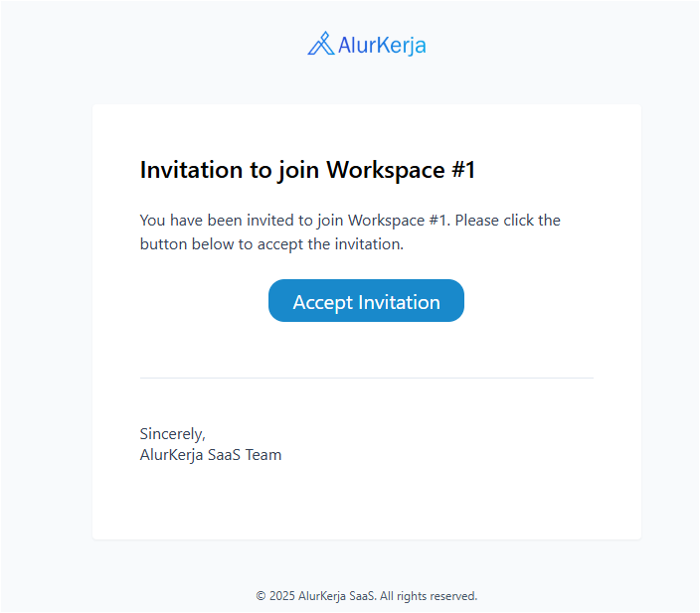Click the word 'Team' in the signature
Viewport: 700px width, 613px height.
coord(262,455)
